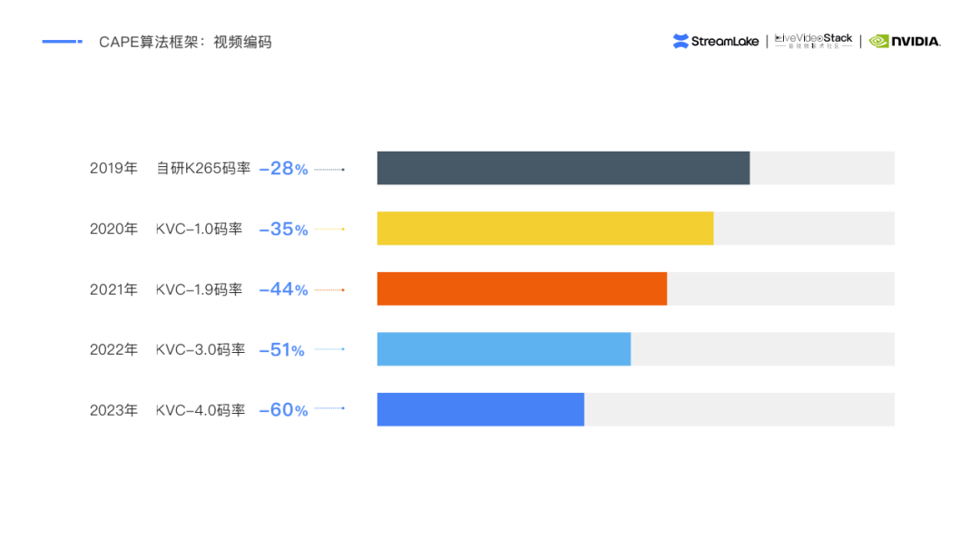Viewport: 980px width, 549px height.
Task: Click the blue dash beside the title
Action: point(62,42)
